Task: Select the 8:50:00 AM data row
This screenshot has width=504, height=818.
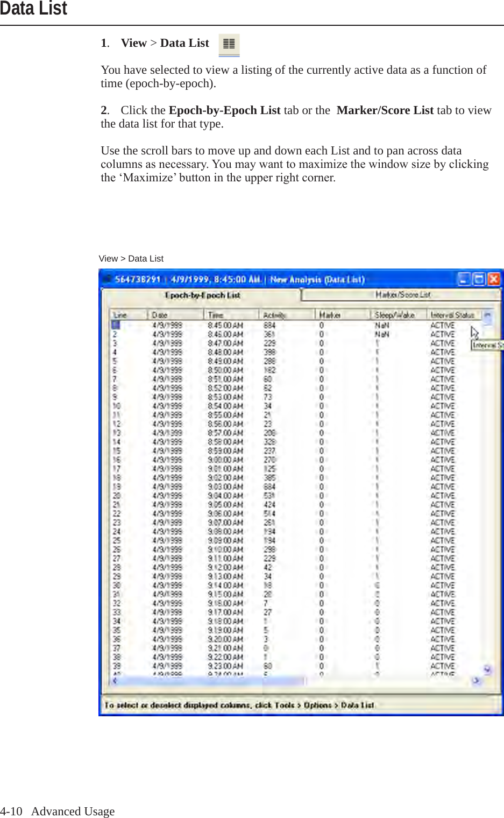Action: [x=215, y=370]
